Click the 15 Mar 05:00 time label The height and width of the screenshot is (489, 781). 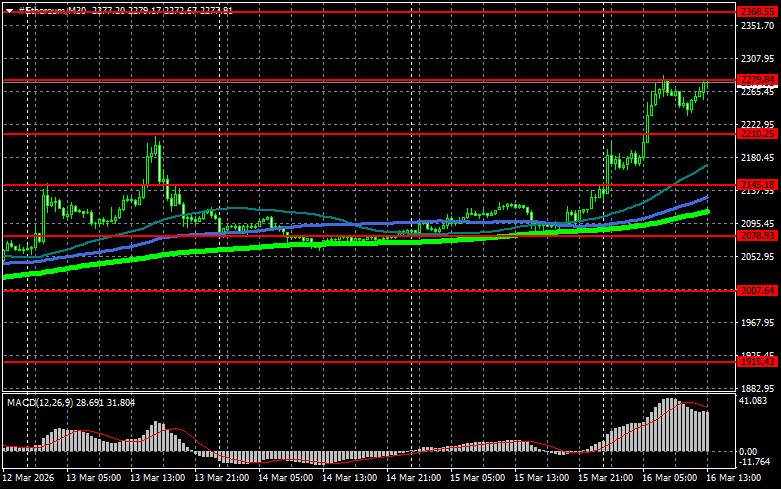(x=478, y=478)
